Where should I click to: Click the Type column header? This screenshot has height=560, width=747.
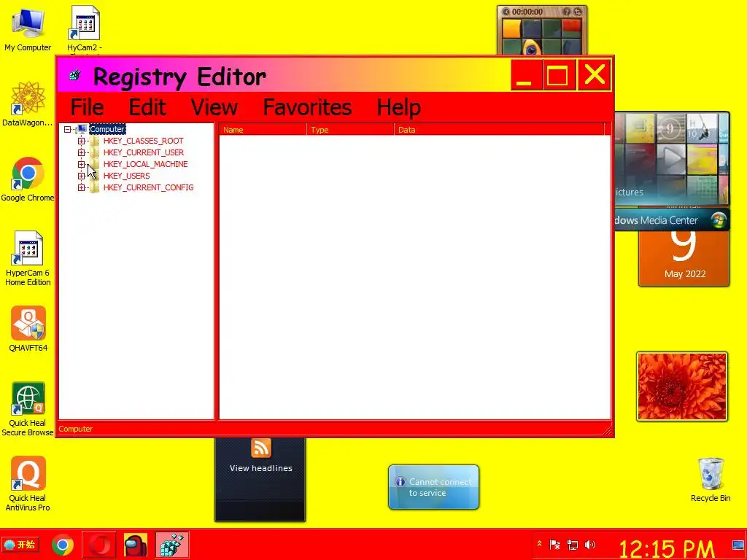tap(351, 130)
